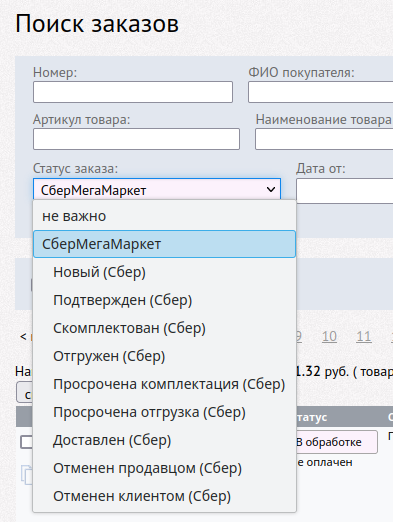Click the Наименование товара input field
The image size is (393, 522).
[324, 139]
